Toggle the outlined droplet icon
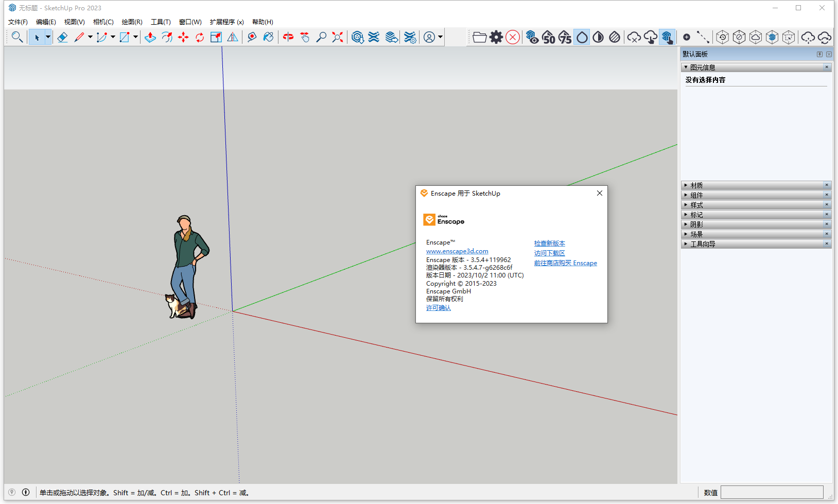This screenshot has height=504, width=838. click(x=582, y=37)
